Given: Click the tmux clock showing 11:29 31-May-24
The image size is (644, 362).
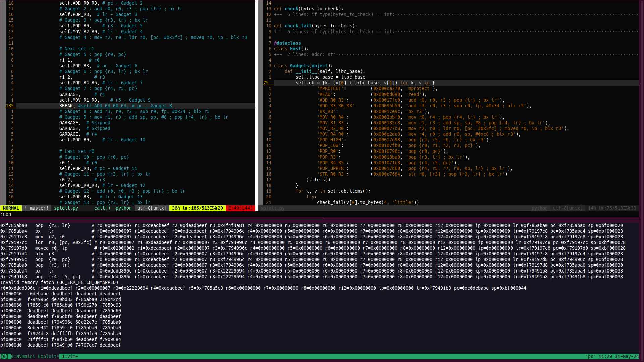Looking at the screenshot, I should (619, 356).
